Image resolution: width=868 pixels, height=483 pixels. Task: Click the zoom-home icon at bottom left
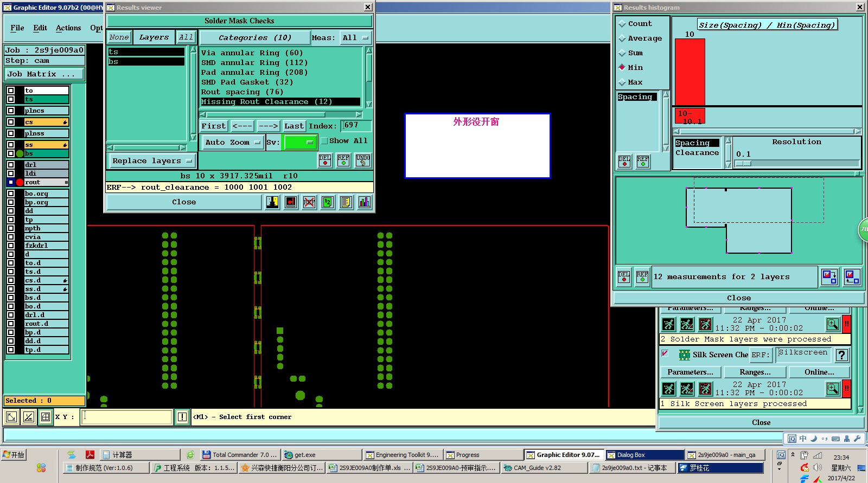11,417
